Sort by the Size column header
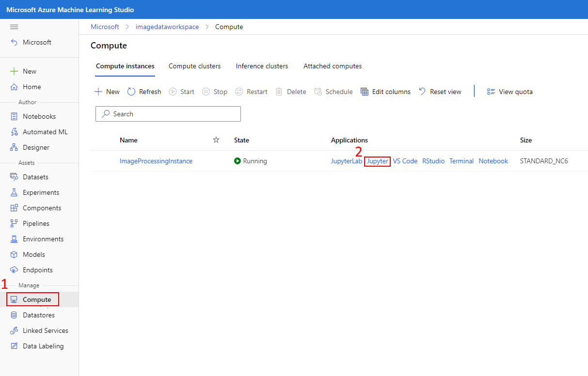588x376 pixels. pyautogui.click(x=526, y=140)
